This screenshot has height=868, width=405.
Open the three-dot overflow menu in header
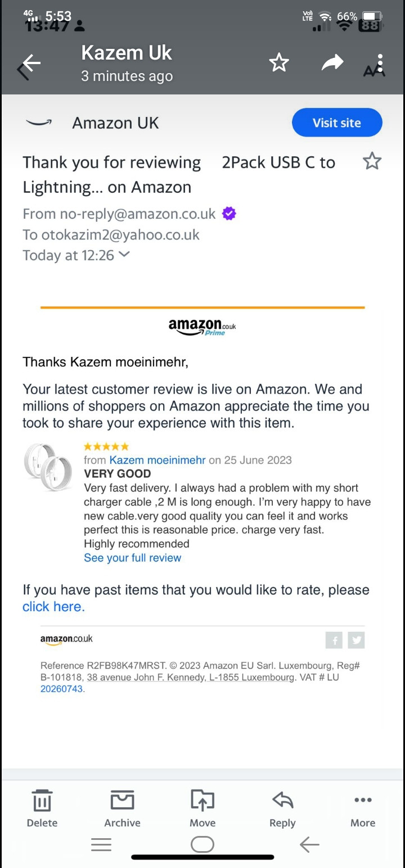[380, 63]
